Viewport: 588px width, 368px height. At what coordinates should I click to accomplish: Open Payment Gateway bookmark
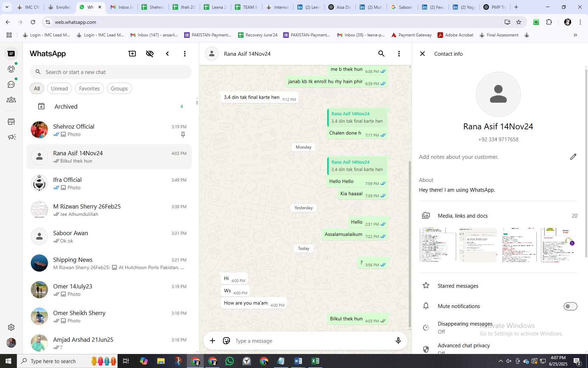(411, 35)
